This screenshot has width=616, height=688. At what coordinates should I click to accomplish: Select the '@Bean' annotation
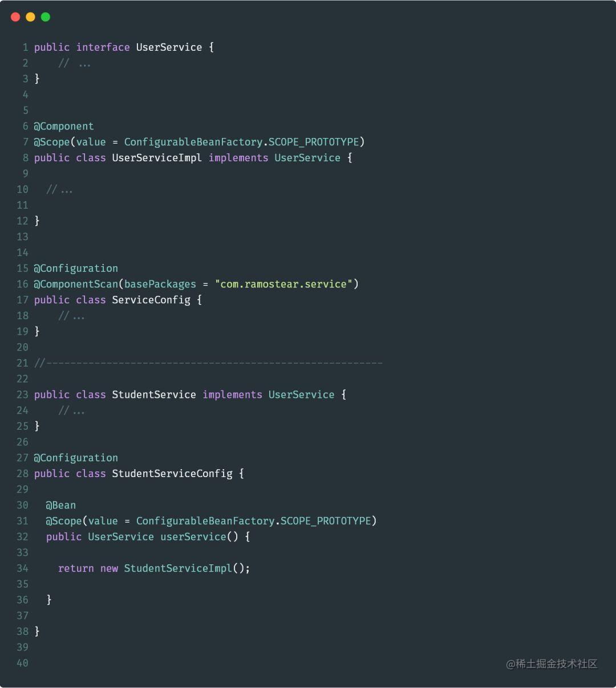coord(61,506)
